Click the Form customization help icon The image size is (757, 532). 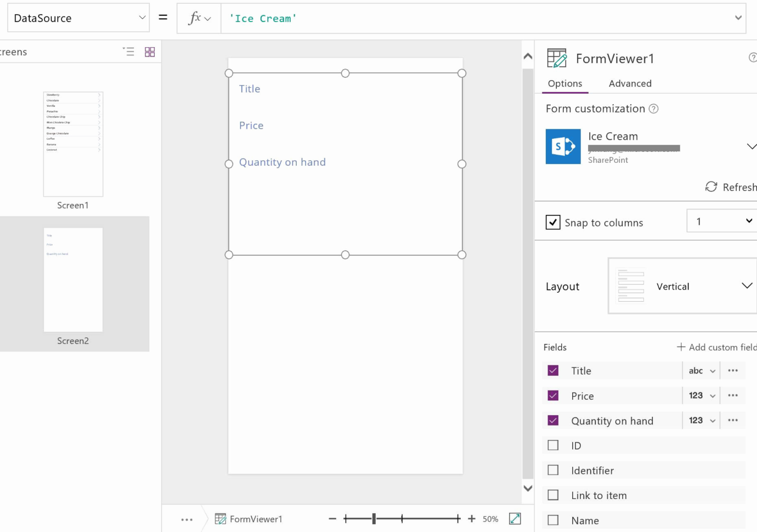pyautogui.click(x=654, y=109)
